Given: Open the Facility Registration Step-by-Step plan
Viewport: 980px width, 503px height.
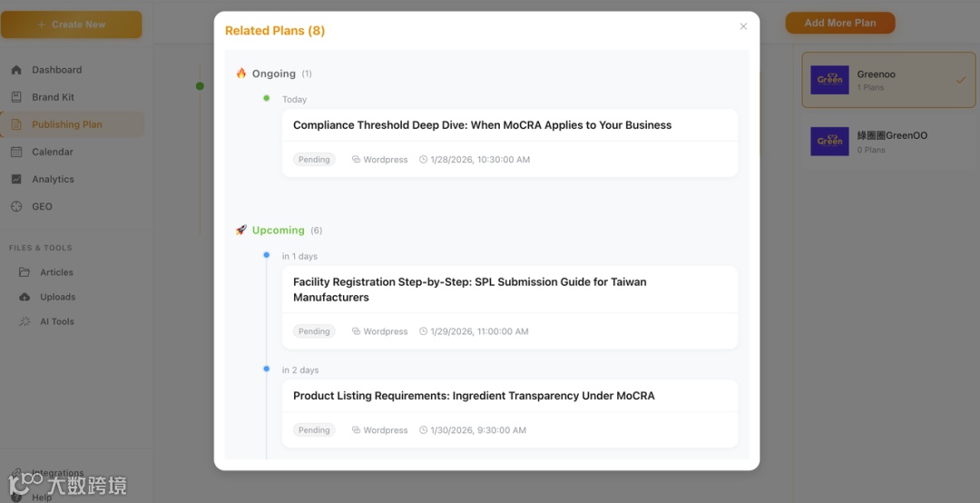Looking at the screenshot, I should (x=469, y=290).
